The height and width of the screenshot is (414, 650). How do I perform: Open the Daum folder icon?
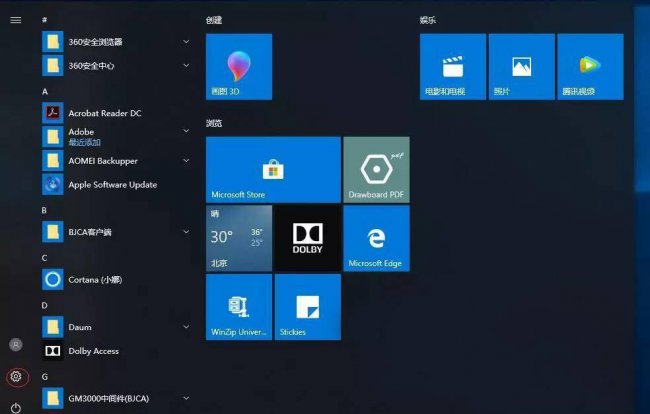(53, 327)
